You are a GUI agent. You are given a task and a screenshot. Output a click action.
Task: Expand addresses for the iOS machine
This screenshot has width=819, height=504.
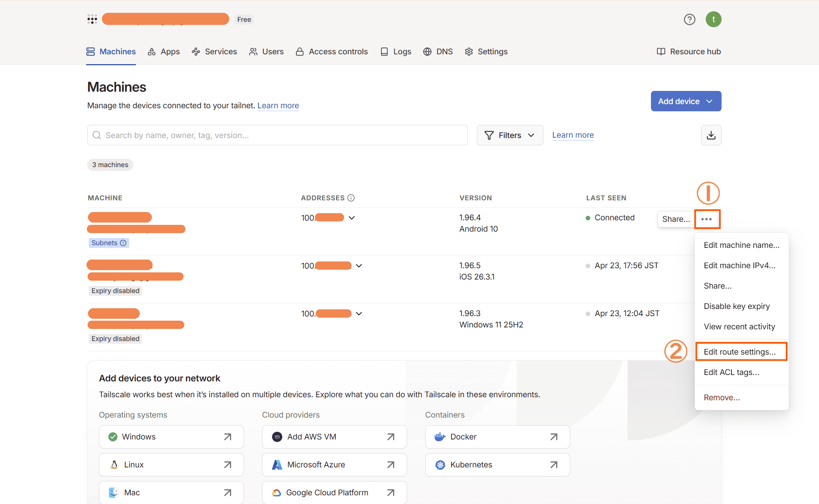click(x=359, y=266)
